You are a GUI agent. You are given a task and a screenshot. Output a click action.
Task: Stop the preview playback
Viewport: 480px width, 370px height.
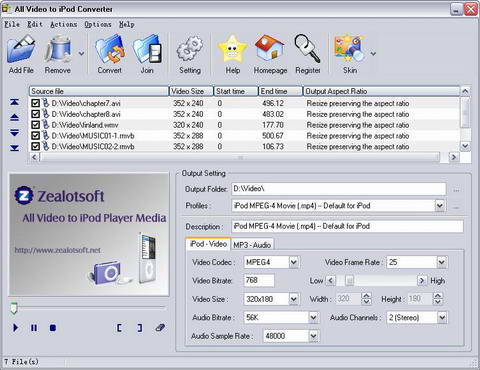point(53,328)
